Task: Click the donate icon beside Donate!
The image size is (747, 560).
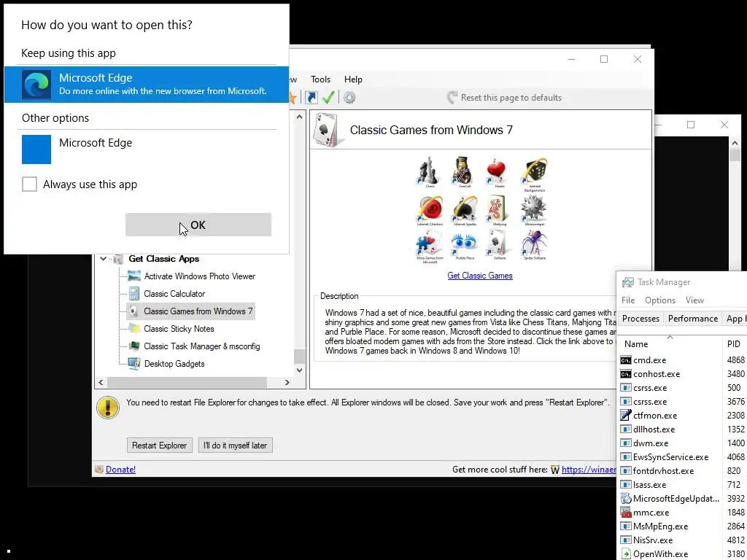Action: (x=99, y=470)
